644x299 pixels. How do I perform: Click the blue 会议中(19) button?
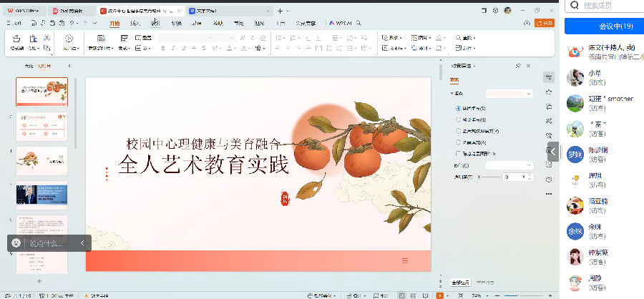coord(603,26)
